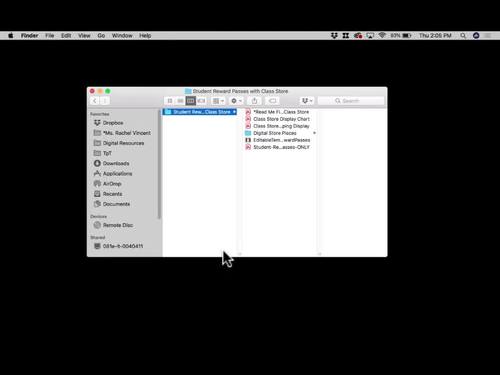This screenshot has height=375, width=500.
Task: Open the gear action menu
Action: click(x=236, y=101)
